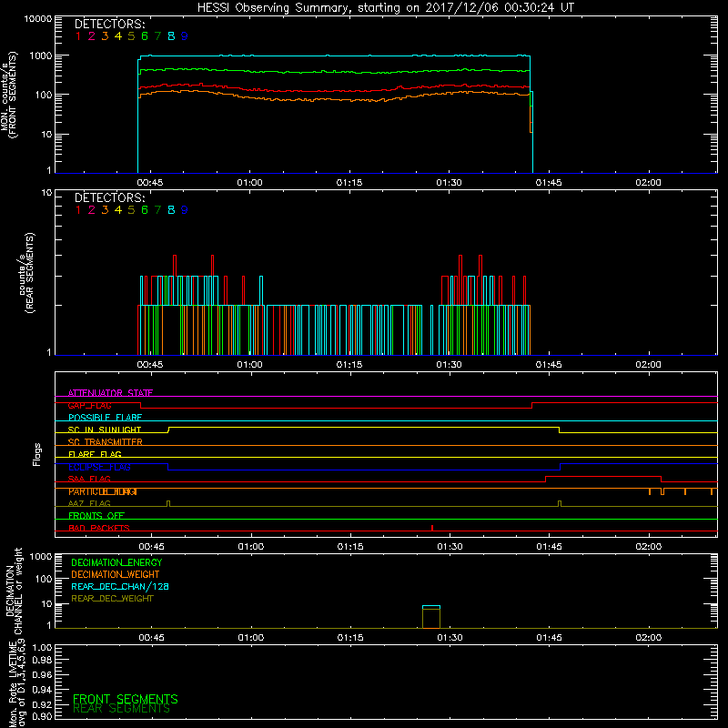This screenshot has height=728, width=728.
Task: Click the 02:00 tick under the rear segments plot
Action: tap(648, 365)
